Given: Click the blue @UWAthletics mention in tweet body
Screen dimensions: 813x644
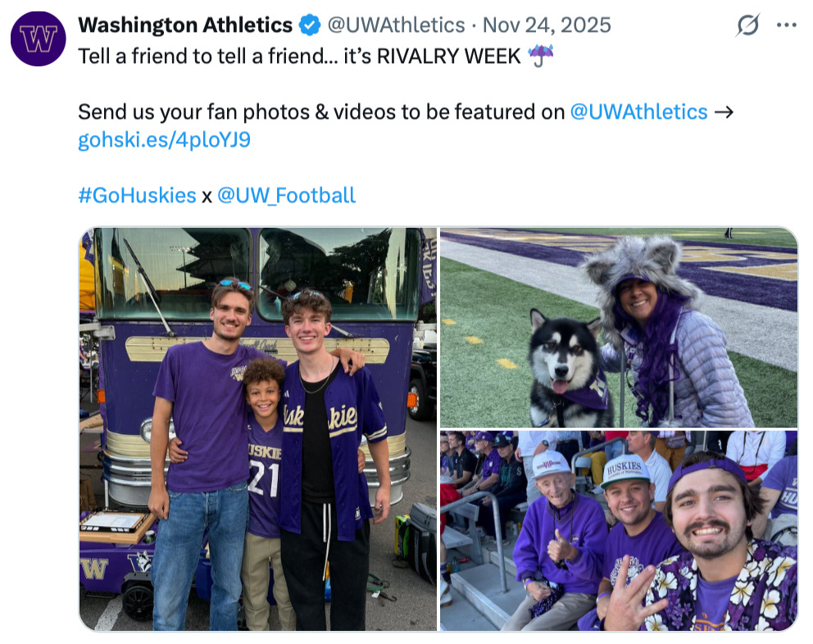Looking at the screenshot, I should click(638, 111).
